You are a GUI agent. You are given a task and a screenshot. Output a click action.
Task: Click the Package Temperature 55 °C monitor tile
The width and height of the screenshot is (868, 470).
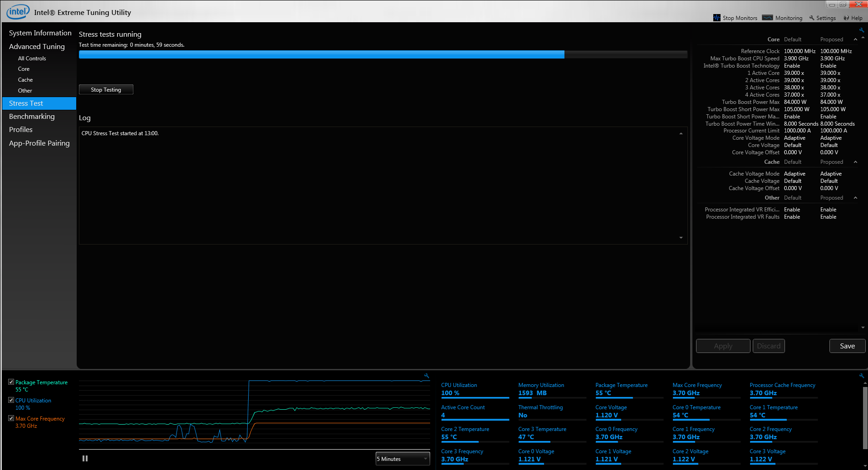(629, 390)
